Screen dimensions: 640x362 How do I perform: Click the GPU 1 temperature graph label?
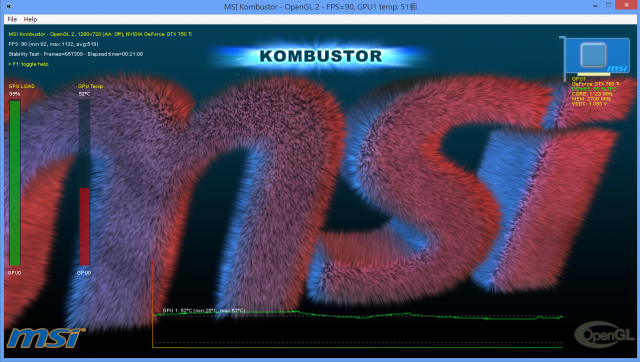[204, 311]
